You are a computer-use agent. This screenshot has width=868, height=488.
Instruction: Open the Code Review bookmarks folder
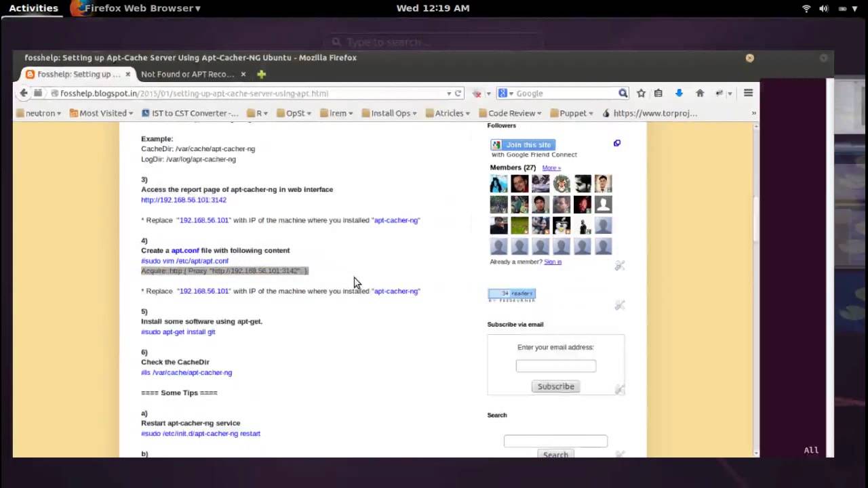[511, 113]
